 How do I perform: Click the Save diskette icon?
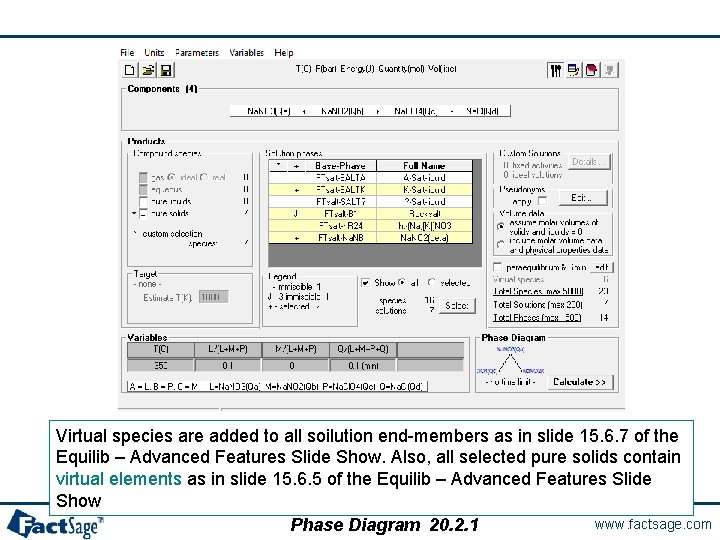coord(166,70)
